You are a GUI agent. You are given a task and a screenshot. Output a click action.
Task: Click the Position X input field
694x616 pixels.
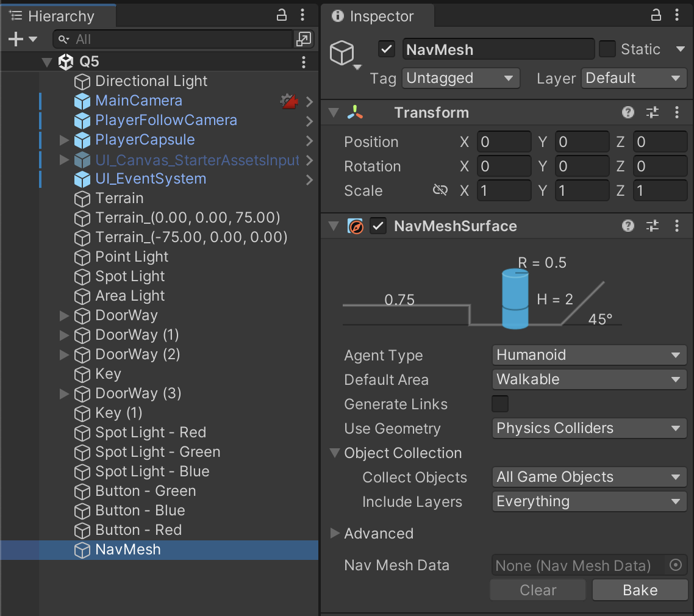pyautogui.click(x=504, y=142)
